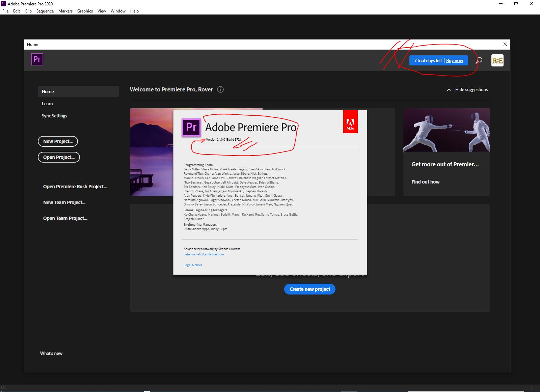Click the info icon beside the welcome message
Viewport: 540px width, 392px height.
(x=220, y=89)
